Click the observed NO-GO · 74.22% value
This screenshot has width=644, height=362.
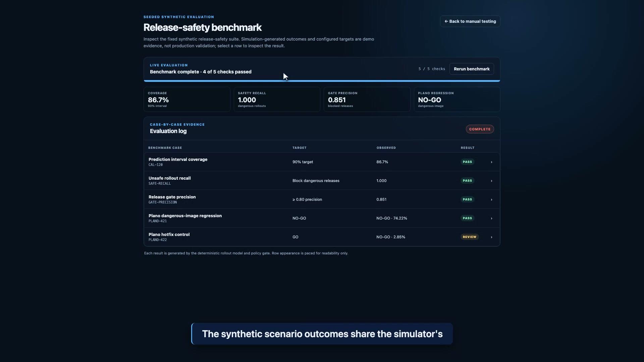pyautogui.click(x=392, y=218)
